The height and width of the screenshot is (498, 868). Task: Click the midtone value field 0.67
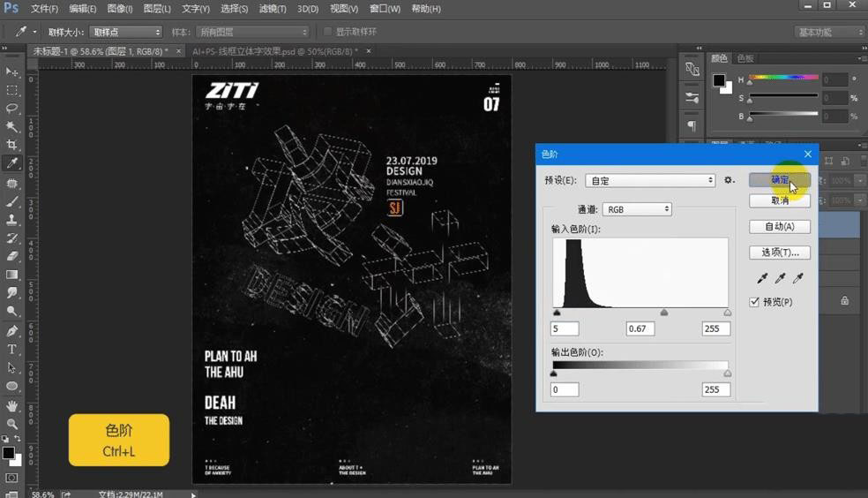[640, 329]
